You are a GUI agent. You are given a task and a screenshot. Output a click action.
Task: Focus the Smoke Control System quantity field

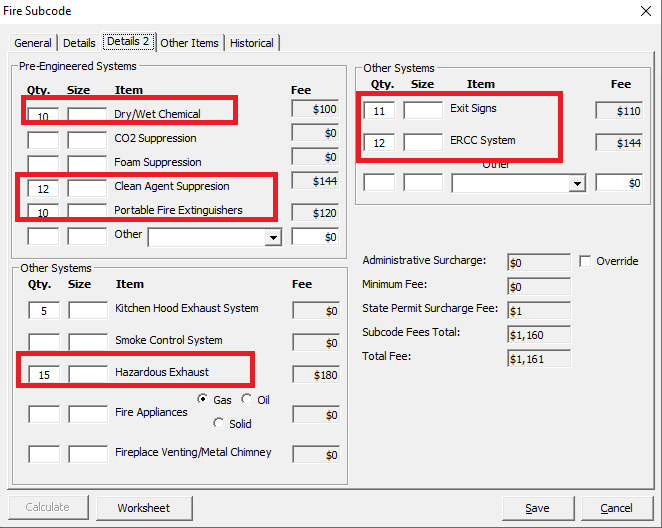pos(43,342)
